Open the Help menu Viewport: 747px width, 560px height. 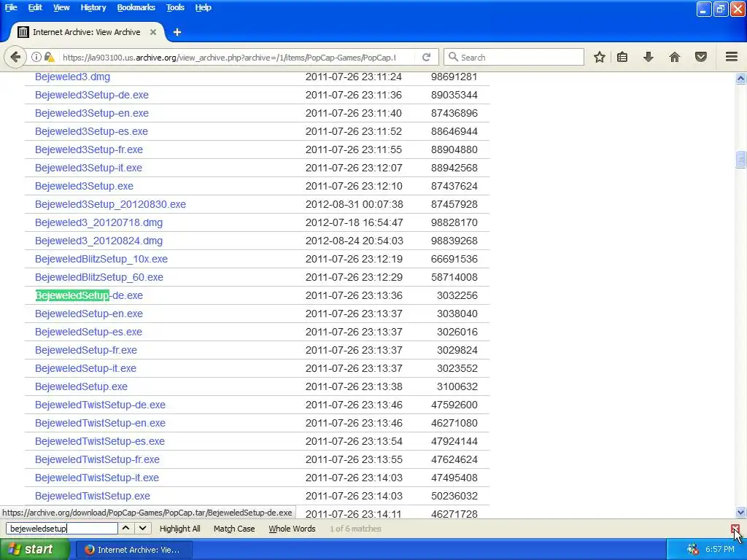[203, 7]
